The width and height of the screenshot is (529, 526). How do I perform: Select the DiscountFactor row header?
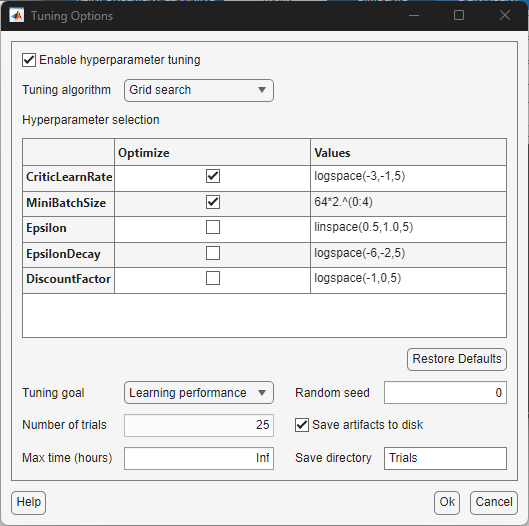pos(69,280)
